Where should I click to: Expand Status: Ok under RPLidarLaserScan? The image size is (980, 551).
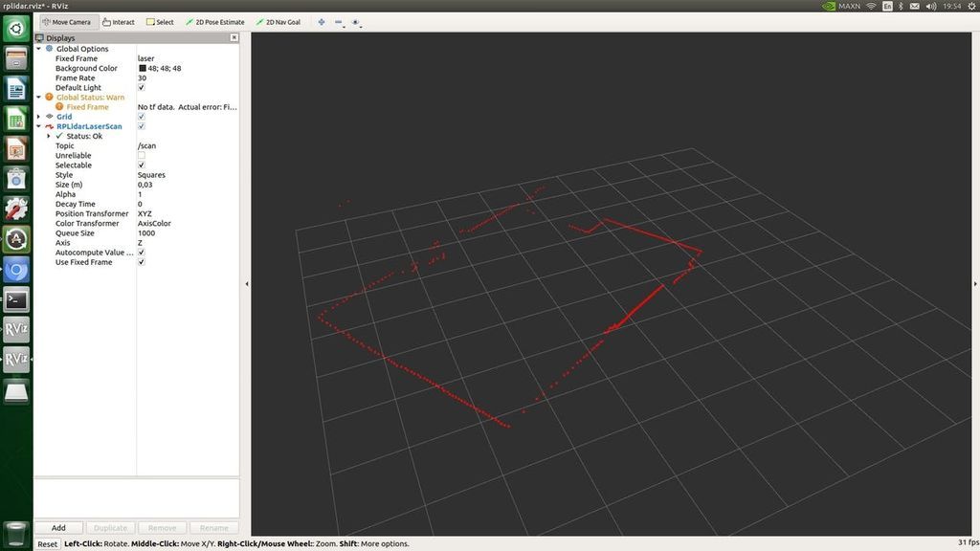click(48, 135)
